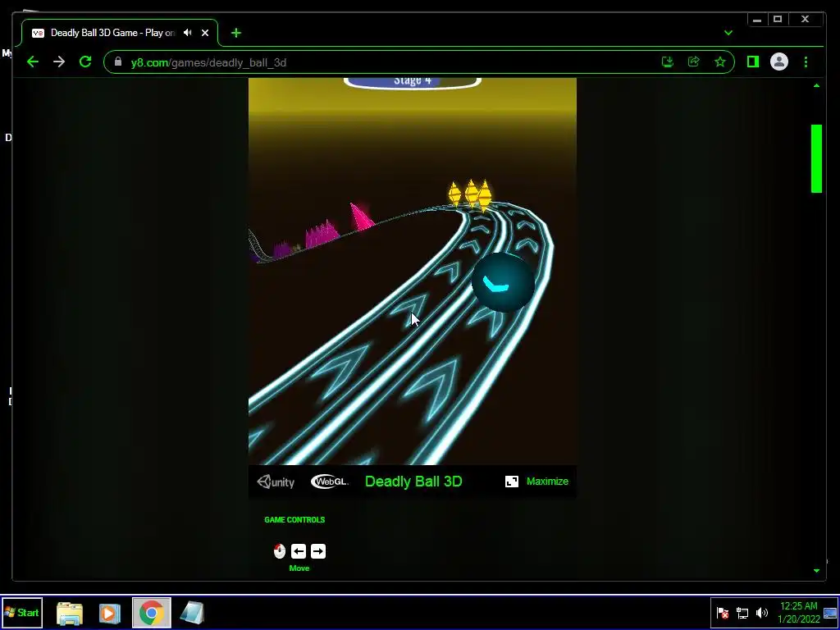Click the Stage 4 indicator
Image resolution: width=840 pixels, height=630 pixels.
point(412,81)
